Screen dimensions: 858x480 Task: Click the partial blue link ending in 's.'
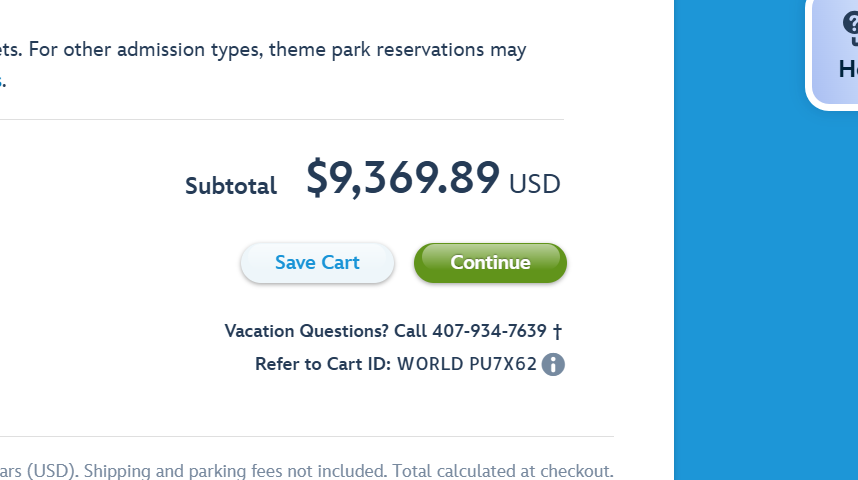click(2, 82)
